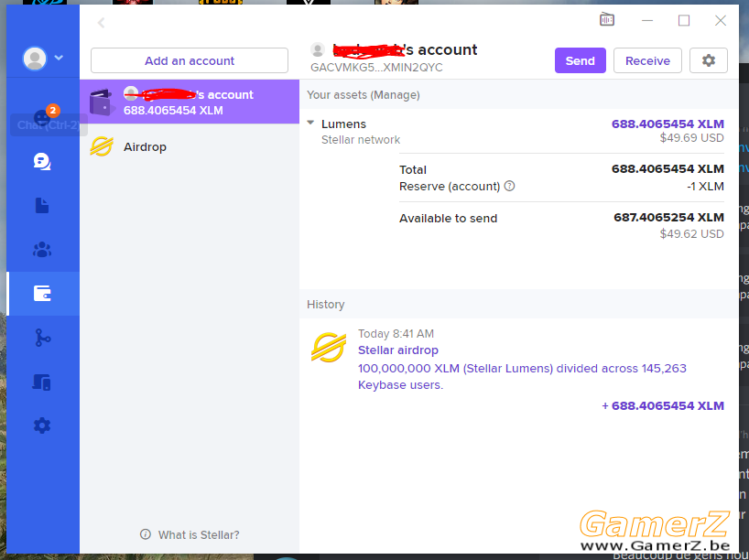Click the account address GACVMKG5...XMIN2QYC
The height and width of the screenshot is (560, 749).
[x=376, y=68]
